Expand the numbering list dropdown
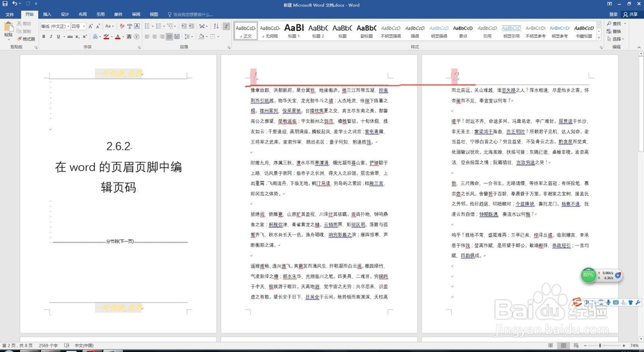644x352 pixels. point(164,26)
